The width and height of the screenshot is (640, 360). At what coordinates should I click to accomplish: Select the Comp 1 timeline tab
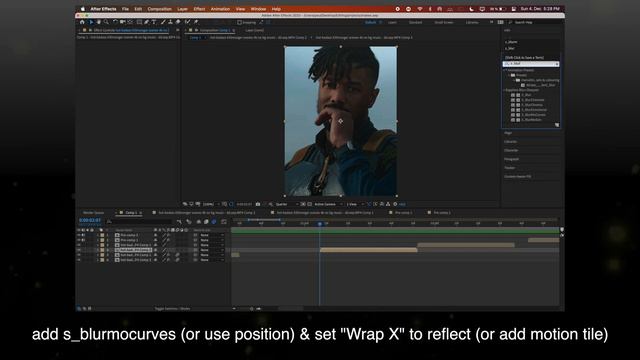(131, 213)
